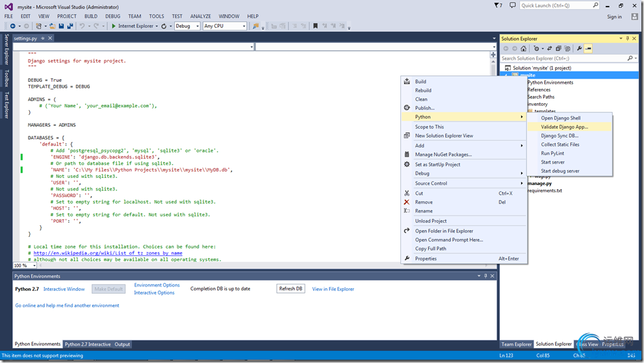Screen dimensions: 644x363
Task: Click the feedback speech bubble icon
Action: (x=513, y=5)
